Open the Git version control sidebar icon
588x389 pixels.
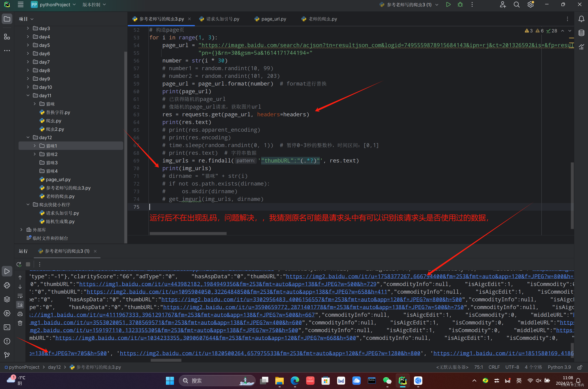tap(7, 355)
